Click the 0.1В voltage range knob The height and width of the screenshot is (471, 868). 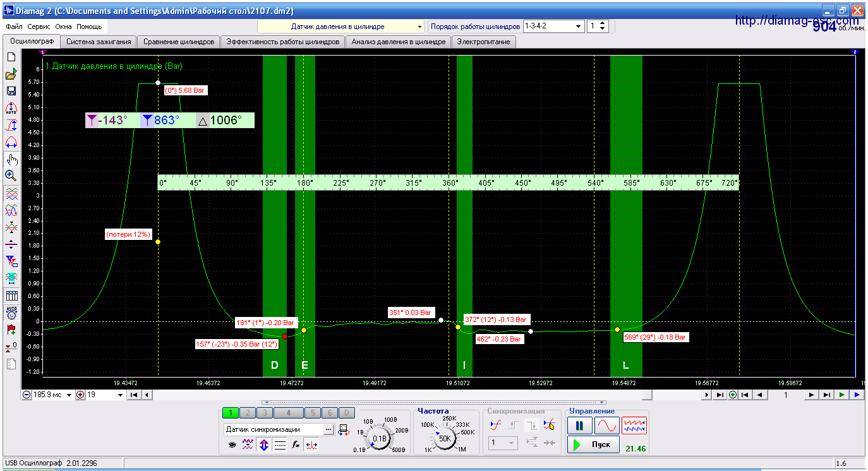point(380,439)
